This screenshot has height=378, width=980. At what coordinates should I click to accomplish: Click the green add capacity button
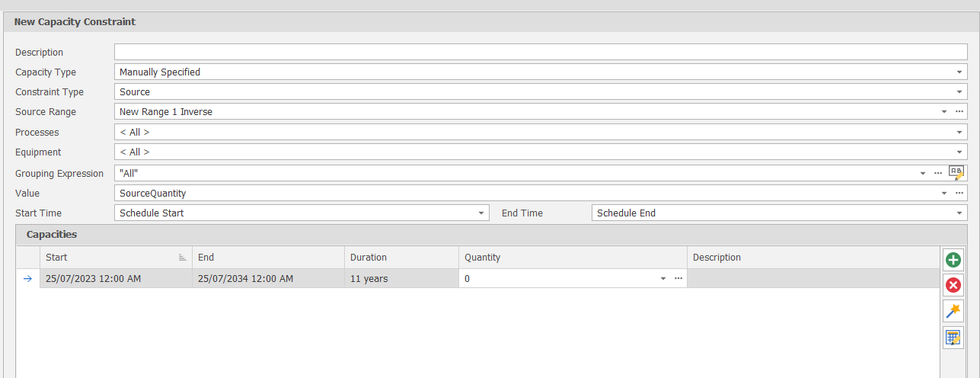[953, 260]
